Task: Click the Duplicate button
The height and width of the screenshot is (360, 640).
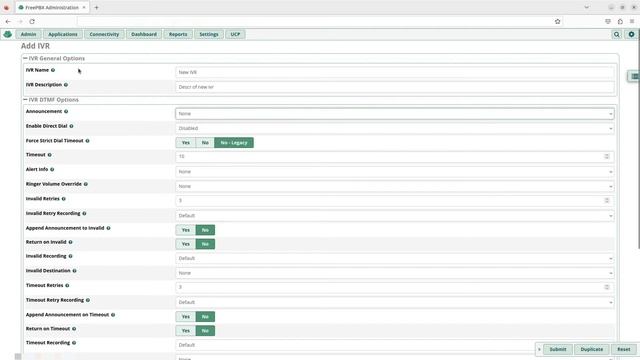Action: 591,349
